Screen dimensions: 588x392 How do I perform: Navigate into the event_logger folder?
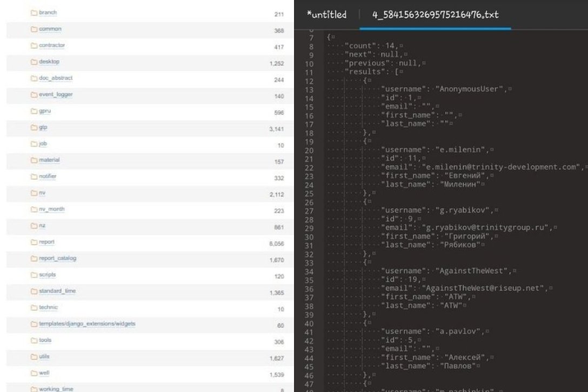pyautogui.click(x=56, y=95)
